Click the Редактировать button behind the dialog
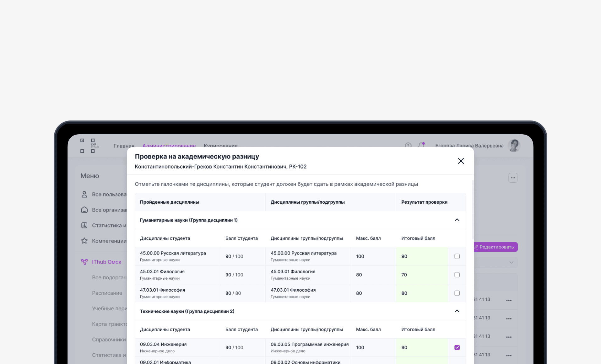This screenshot has width=601, height=364. (x=495, y=247)
